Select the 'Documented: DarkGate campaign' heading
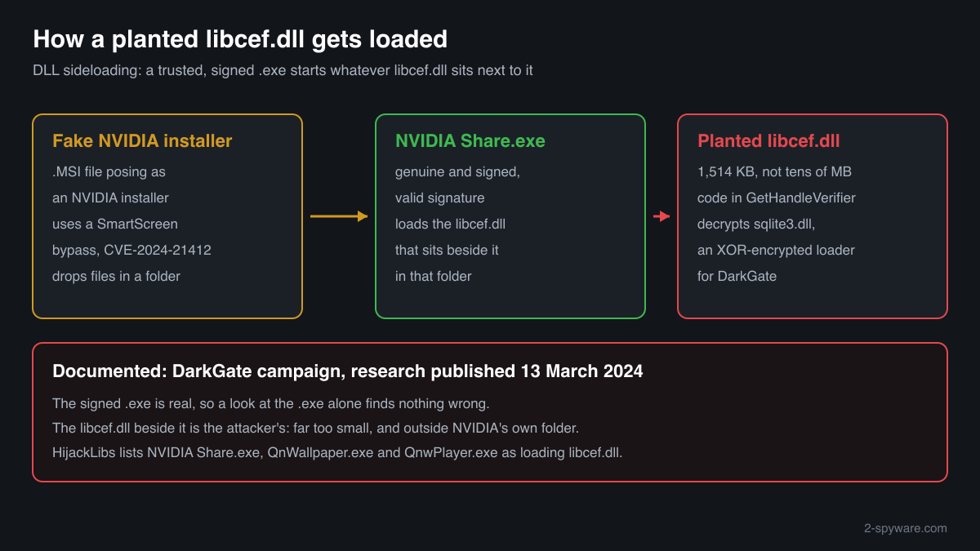The width and height of the screenshot is (980, 551). (348, 371)
